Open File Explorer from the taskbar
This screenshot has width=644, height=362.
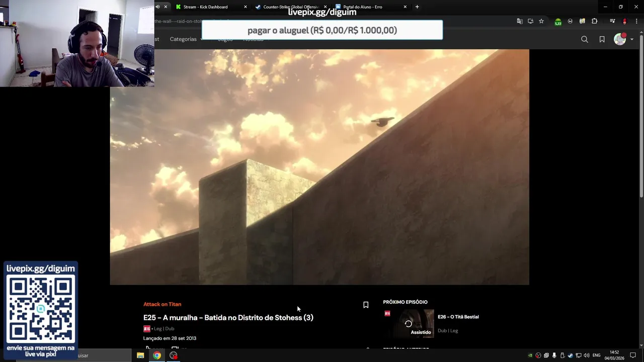pyautogui.click(x=140, y=355)
